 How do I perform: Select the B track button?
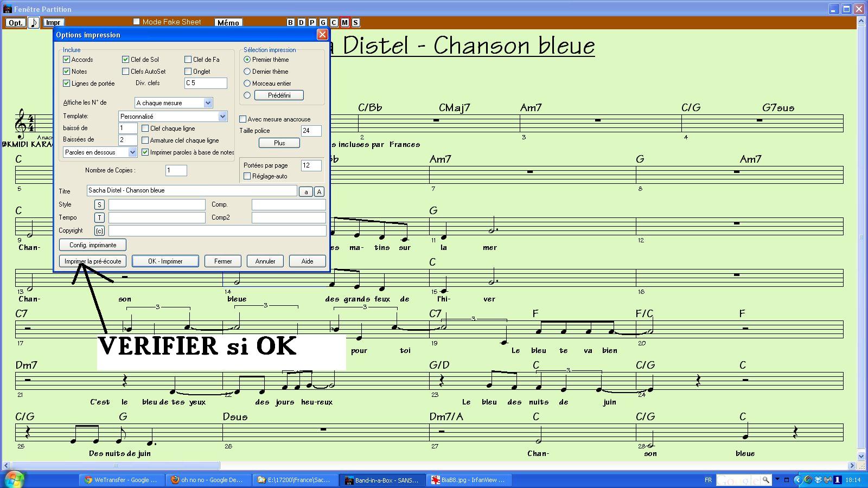(x=290, y=22)
